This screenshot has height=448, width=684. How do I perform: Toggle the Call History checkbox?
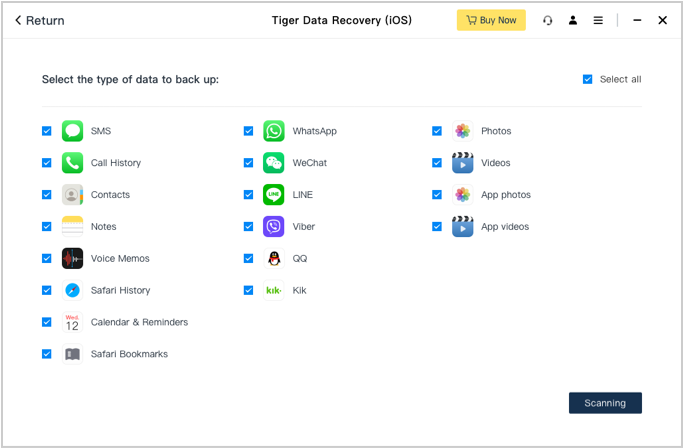pyautogui.click(x=47, y=163)
